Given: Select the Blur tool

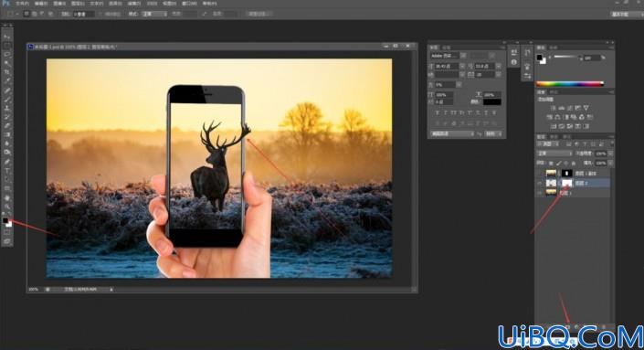Looking at the screenshot, I should coord(7,143).
